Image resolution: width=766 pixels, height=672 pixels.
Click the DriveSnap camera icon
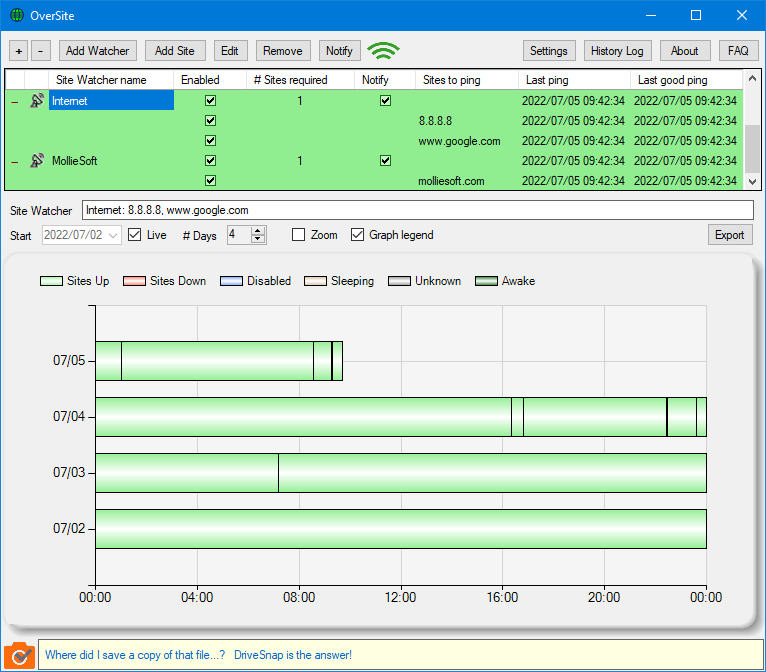click(x=18, y=656)
